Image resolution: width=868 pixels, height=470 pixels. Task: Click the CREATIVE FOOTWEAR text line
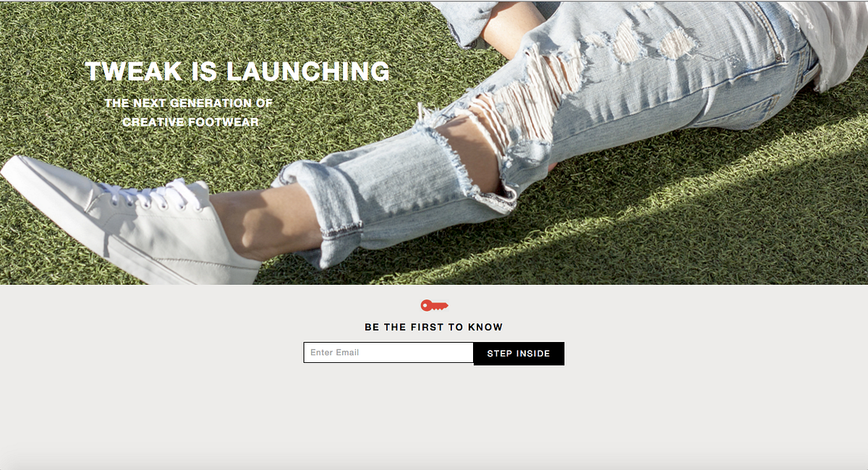click(190, 122)
